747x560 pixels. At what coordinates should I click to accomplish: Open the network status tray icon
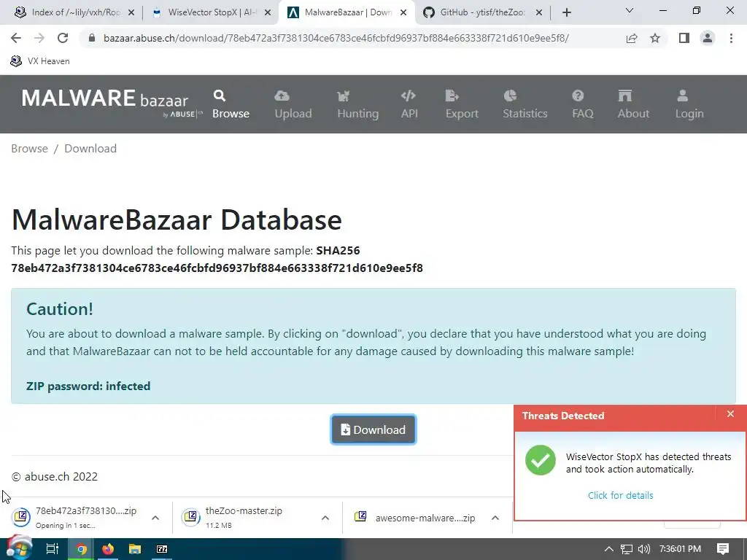point(627,549)
